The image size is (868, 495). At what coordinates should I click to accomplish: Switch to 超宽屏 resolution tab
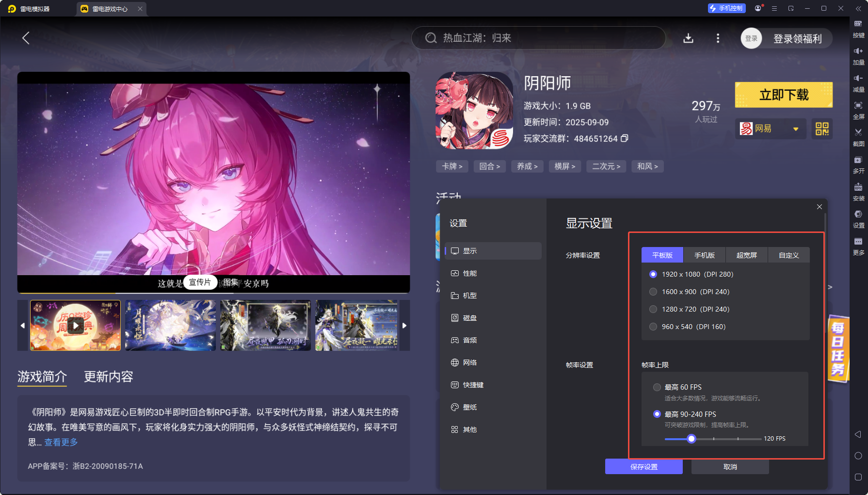pos(746,255)
